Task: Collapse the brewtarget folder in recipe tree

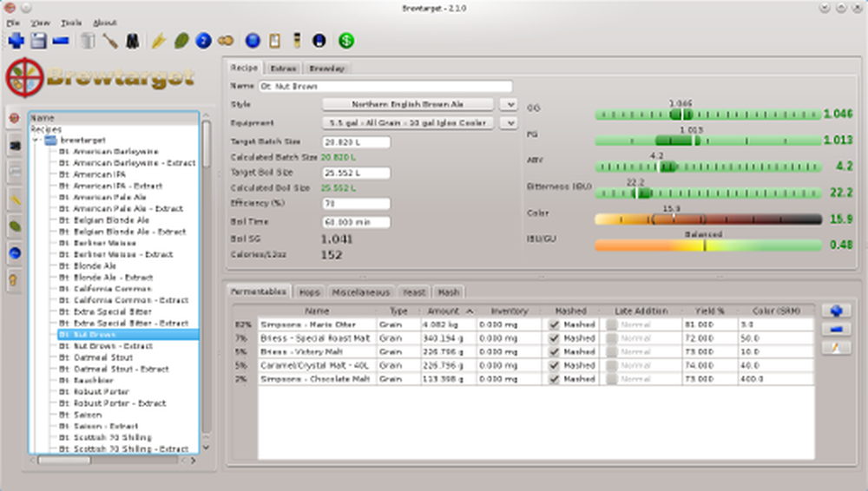Action: (36, 140)
